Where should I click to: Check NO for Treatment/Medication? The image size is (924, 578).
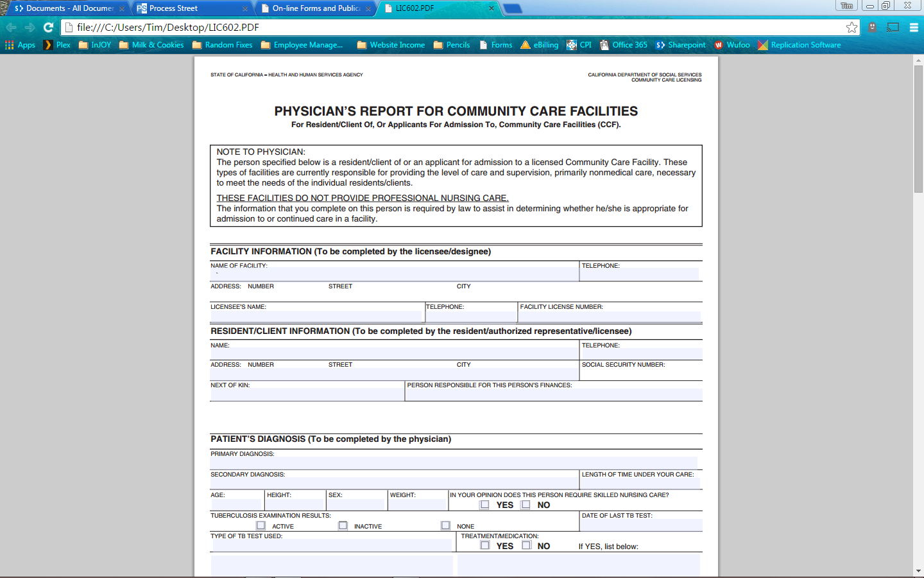pos(526,545)
